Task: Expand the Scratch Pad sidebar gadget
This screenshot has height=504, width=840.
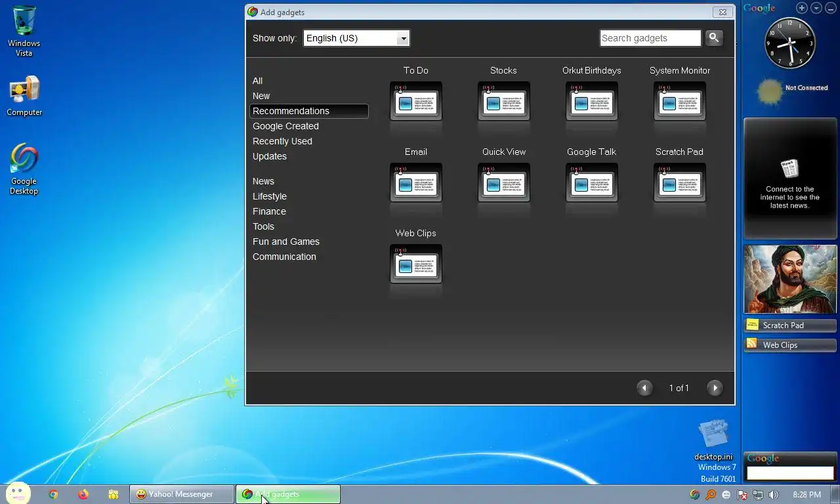Action: pos(790,325)
